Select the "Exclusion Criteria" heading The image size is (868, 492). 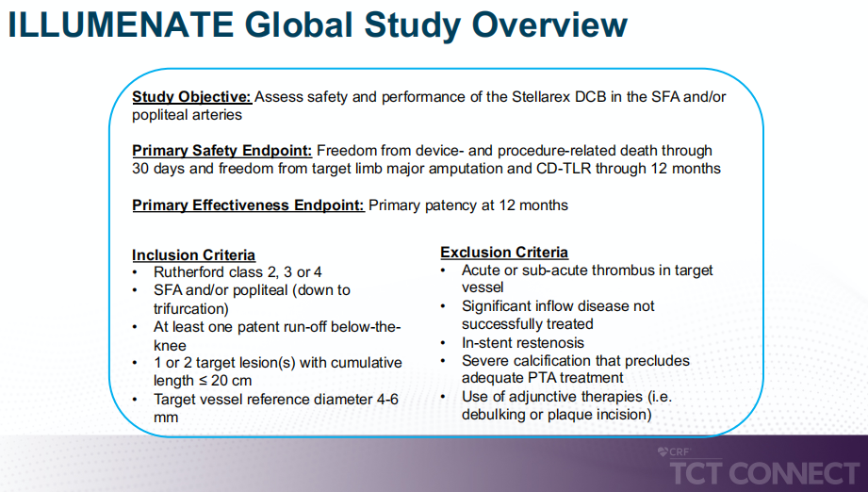pos(504,253)
